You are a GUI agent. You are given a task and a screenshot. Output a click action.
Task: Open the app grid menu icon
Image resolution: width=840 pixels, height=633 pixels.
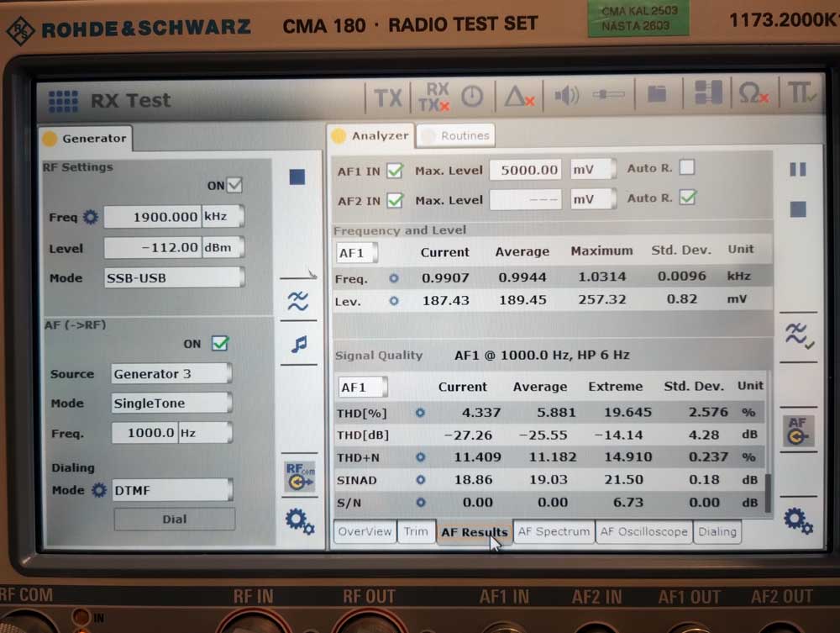(63, 101)
